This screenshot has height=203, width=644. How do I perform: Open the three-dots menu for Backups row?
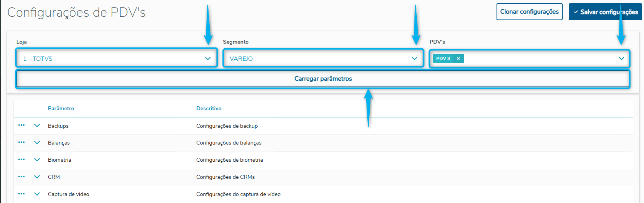click(21, 125)
